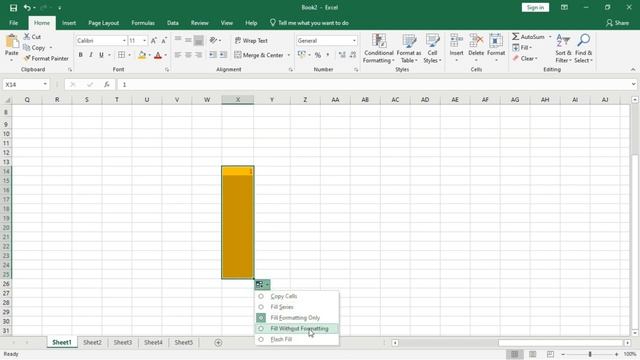Click the Share button
Image resolution: width=640 pixels, height=360 pixels.
pyautogui.click(x=618, y=23)
